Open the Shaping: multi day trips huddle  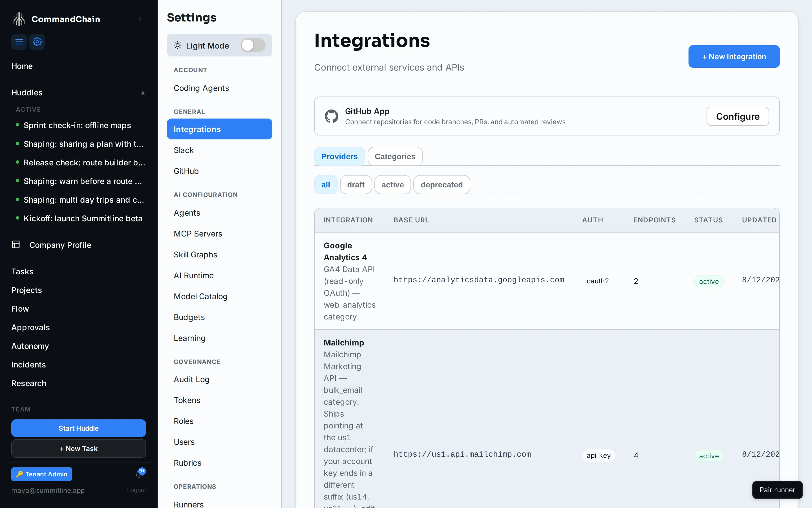84,200
